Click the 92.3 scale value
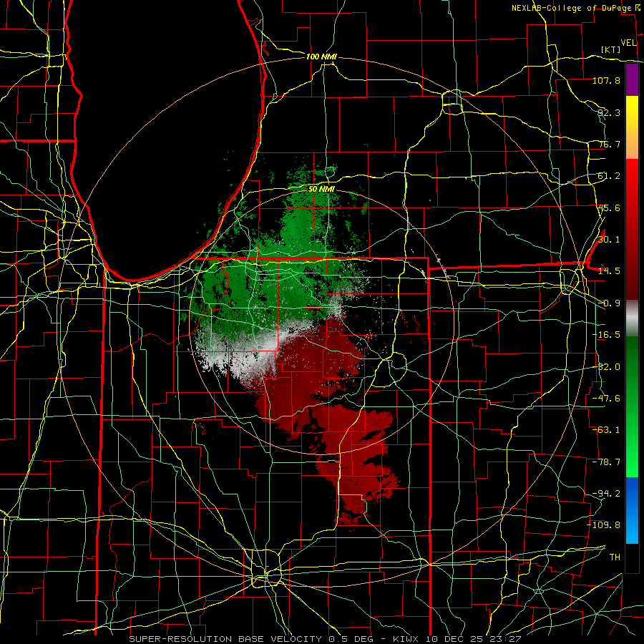This screenshot has height=644, width=644. pyautogui.click(x=609, y=112)
